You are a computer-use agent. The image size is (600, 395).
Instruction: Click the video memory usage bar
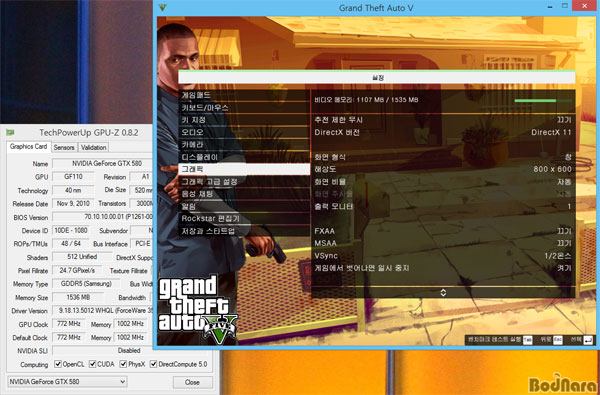(543, 101)
